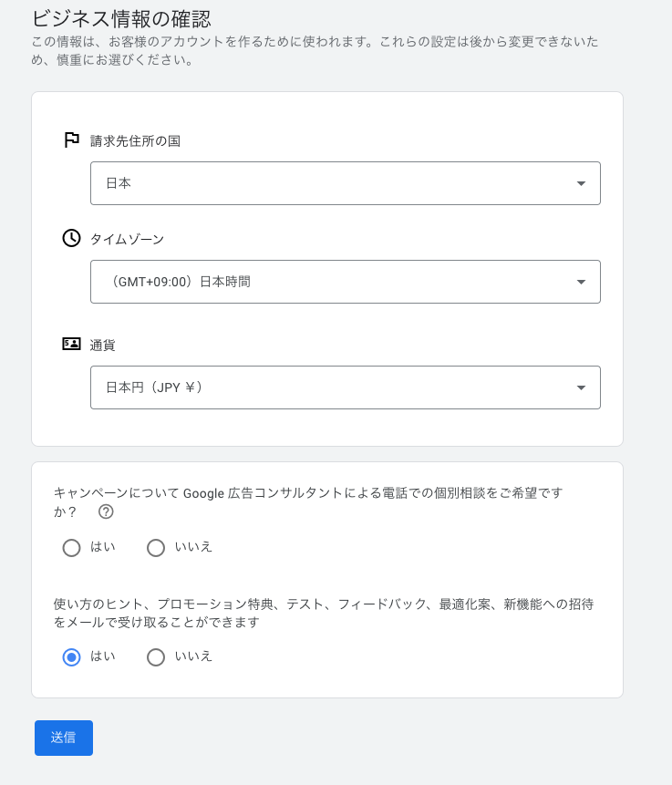Select はい for phone consultation
This screenshot has width=672, height=785.
pyautogui.click(x=72, y=547)
